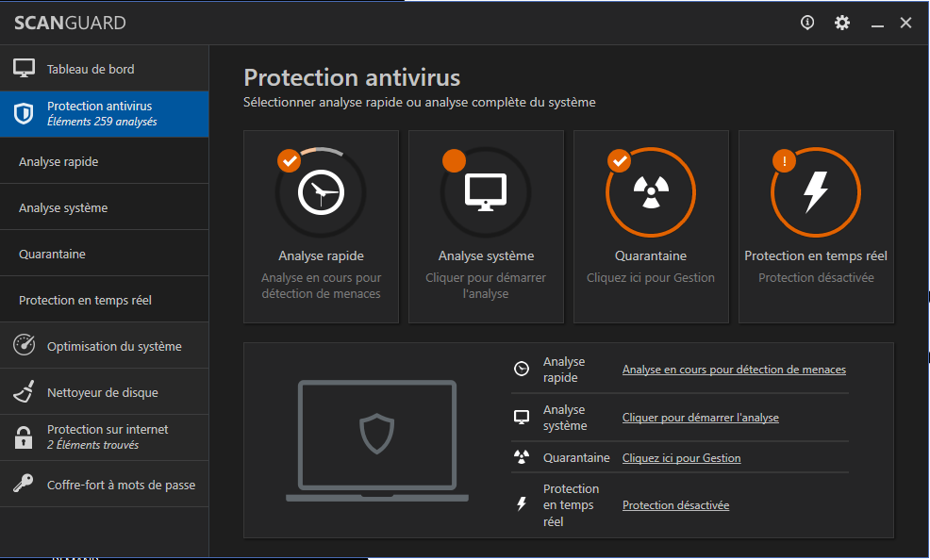Click 'Cliquez ici pour Gestion' text in card
The image size is (930, 560).
click(x=651, y=277)
